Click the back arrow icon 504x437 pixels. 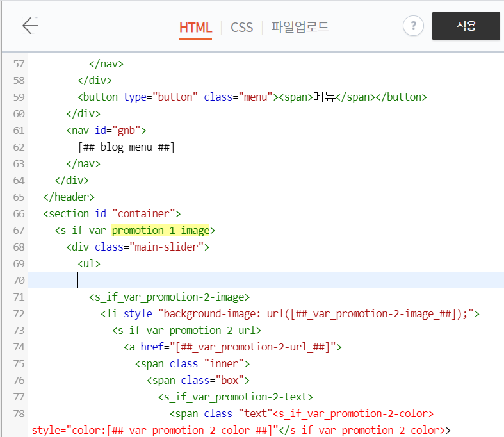31,26
